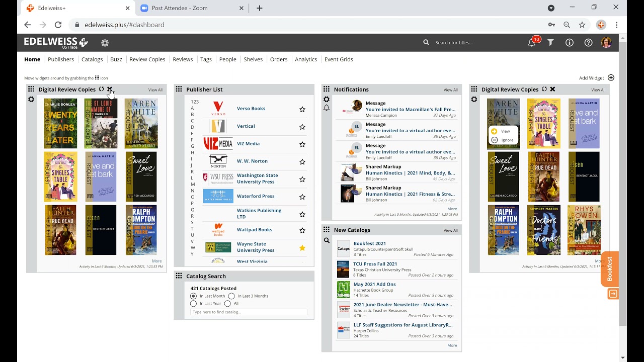Click the New Catalogs search magnifier icon
Screen dimensions: 644x362
327,240
